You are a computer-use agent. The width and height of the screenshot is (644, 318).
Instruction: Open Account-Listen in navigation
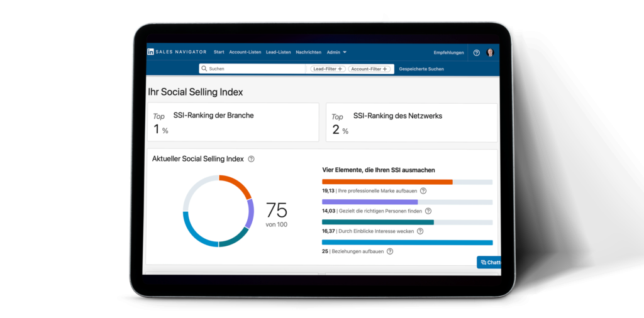tap(245, 52)
